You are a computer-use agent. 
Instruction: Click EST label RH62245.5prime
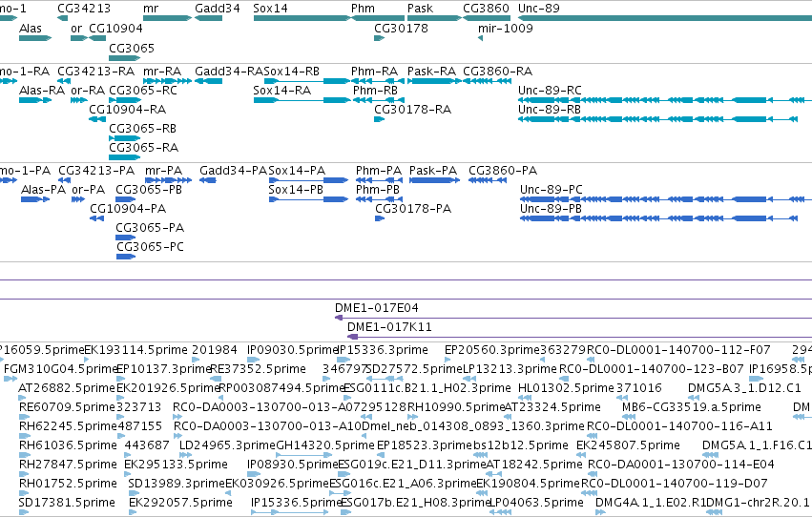[x=68, y=426]
